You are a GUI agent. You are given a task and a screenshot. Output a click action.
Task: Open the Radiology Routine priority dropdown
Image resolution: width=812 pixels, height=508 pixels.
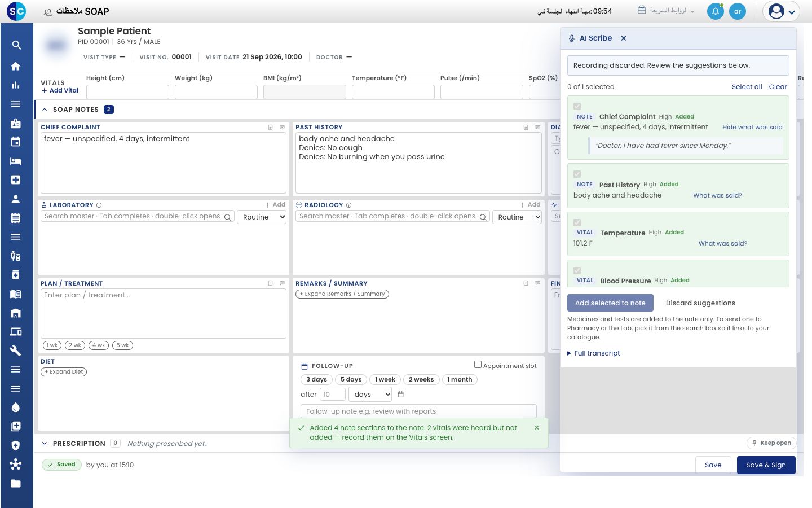(517, 217)
